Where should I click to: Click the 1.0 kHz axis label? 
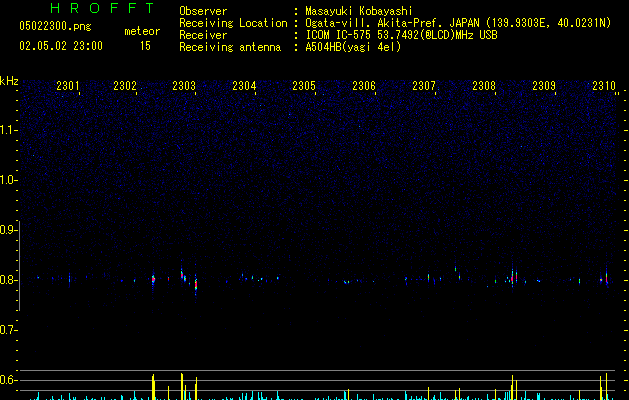(x=9, y=180)
